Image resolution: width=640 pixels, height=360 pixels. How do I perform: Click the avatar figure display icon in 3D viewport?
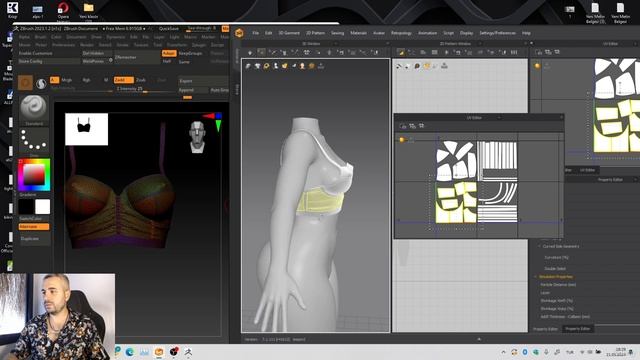click(x=276, y=66)
